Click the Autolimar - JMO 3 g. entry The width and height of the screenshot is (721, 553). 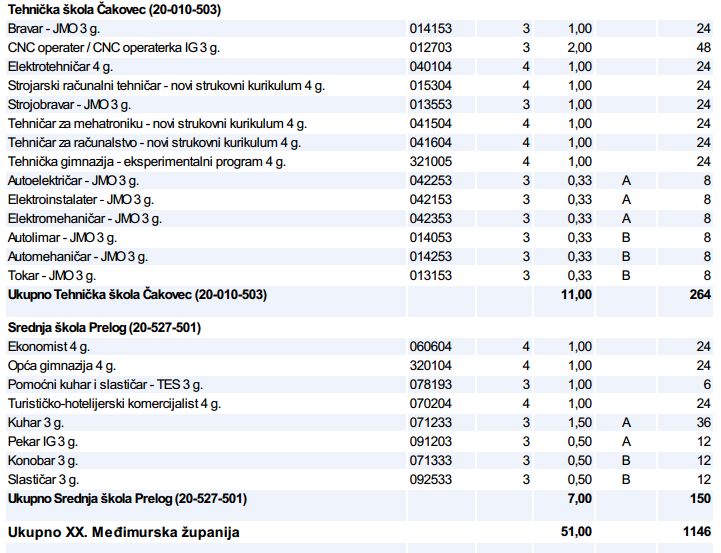pyautogui.click(x=62, y=238)
